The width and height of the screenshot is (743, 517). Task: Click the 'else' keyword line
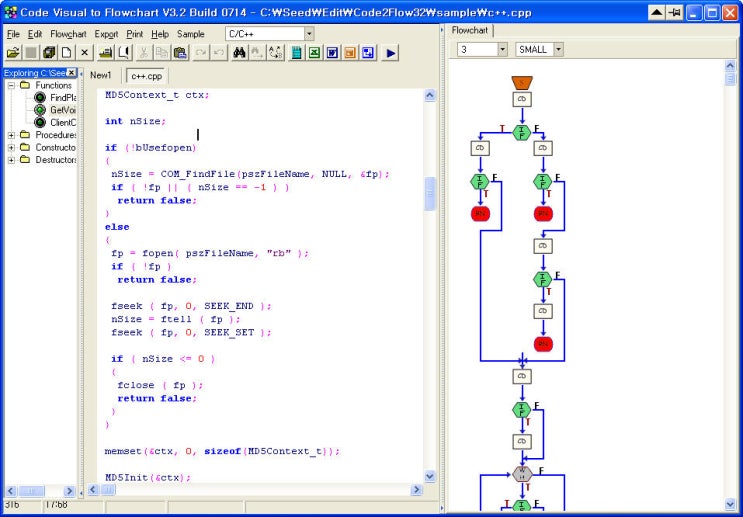[117, 227]
